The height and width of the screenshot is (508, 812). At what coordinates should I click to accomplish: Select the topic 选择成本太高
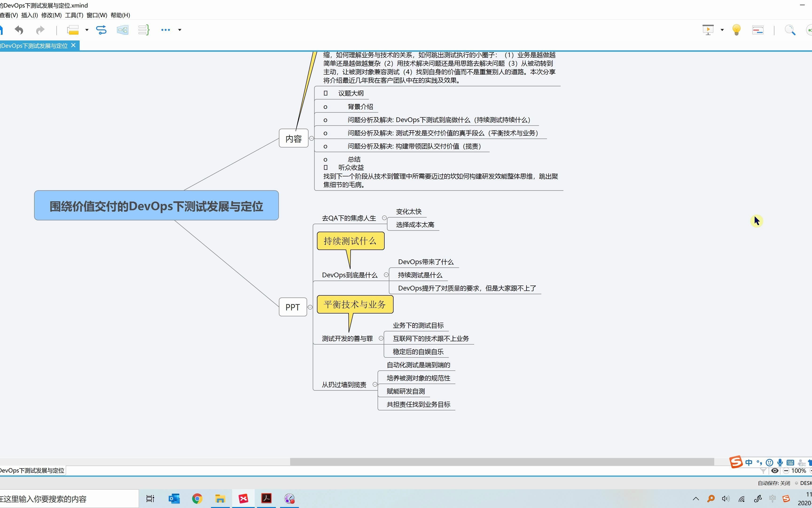point(415,225)
